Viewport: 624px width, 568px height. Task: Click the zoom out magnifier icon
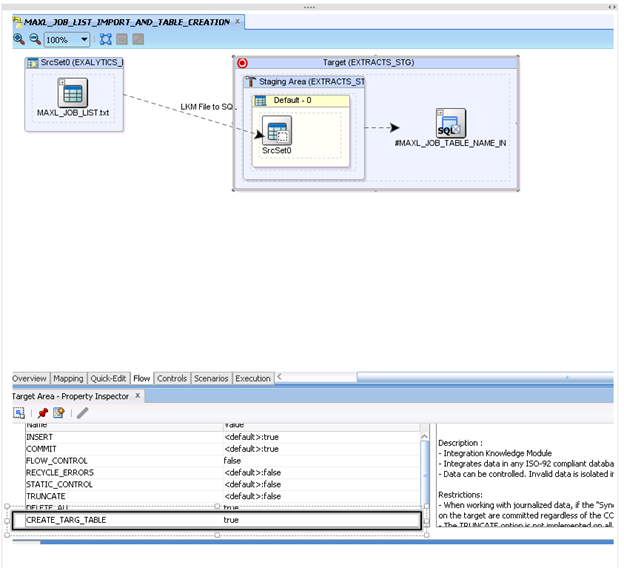tap(34, 40)
